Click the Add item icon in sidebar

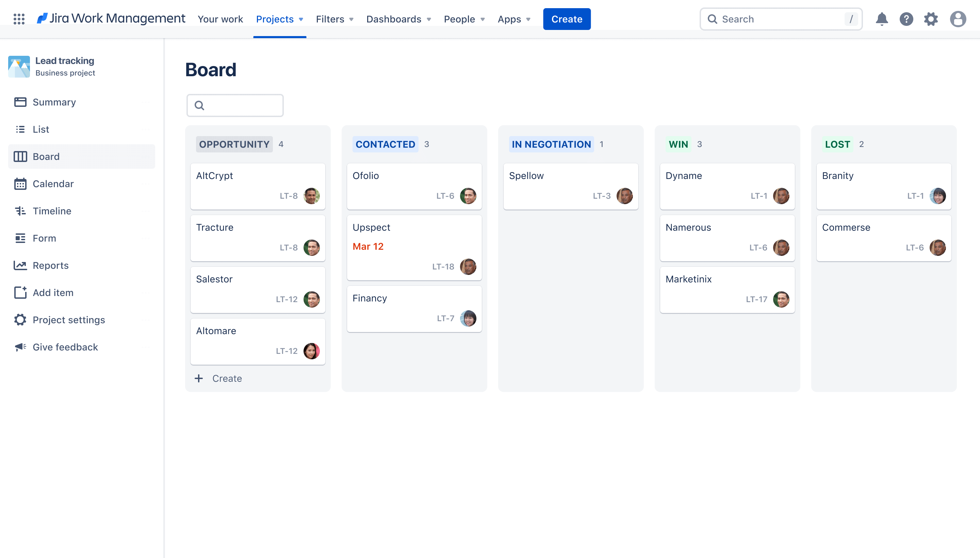pos(19,292)
